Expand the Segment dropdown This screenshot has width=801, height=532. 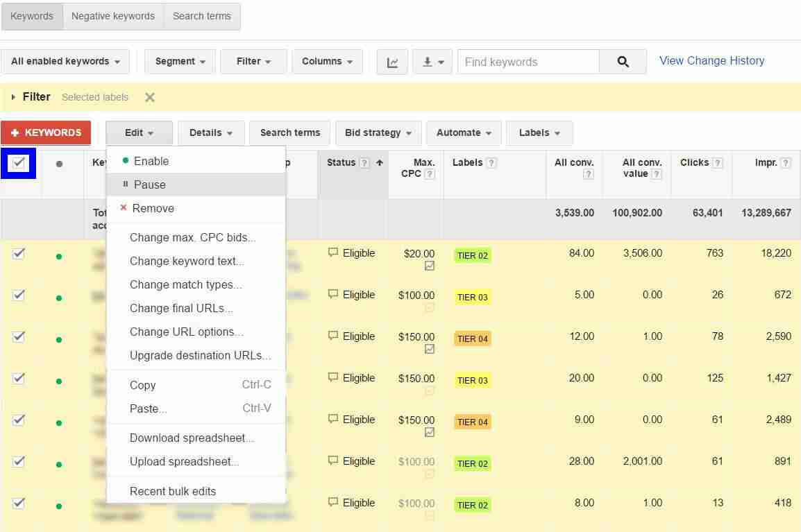(180, 62)
